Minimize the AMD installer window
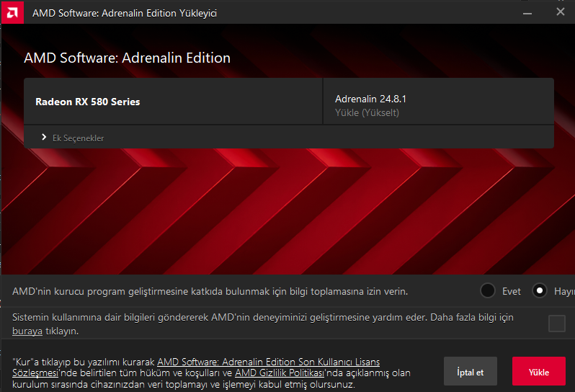Image resolution: width=575 pixels, height=392 pixels. click(527, 13)
